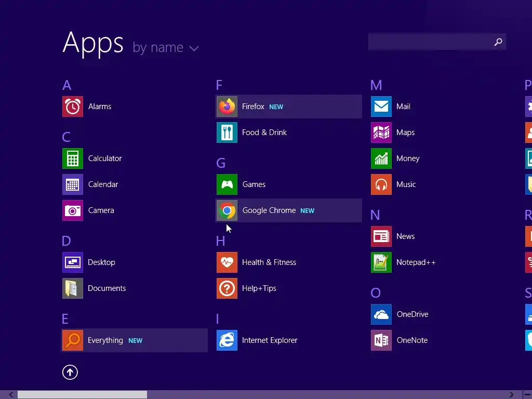
Task: Click the search magnifier icon
Action: 498,42
